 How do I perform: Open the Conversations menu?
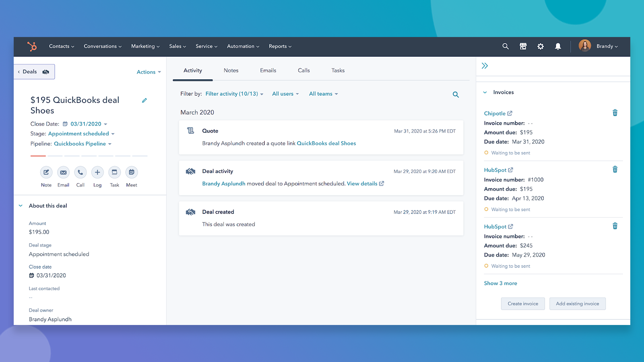tap(103, 46)
